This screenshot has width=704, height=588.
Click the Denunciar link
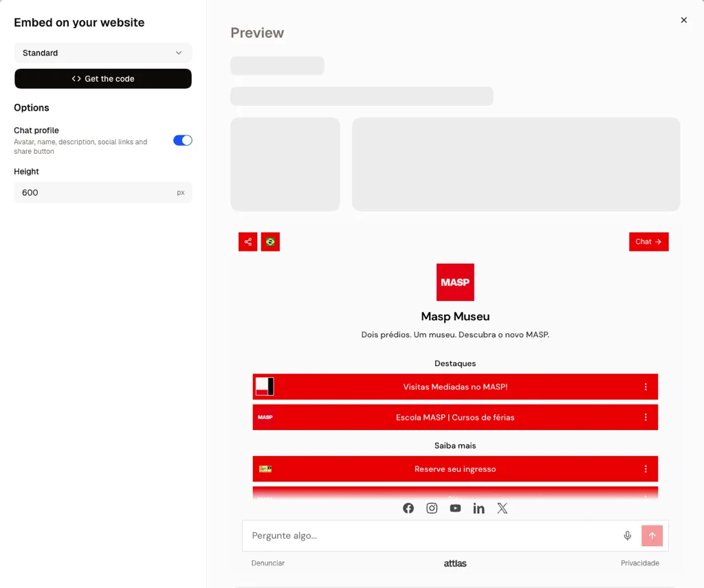(268, 563)
